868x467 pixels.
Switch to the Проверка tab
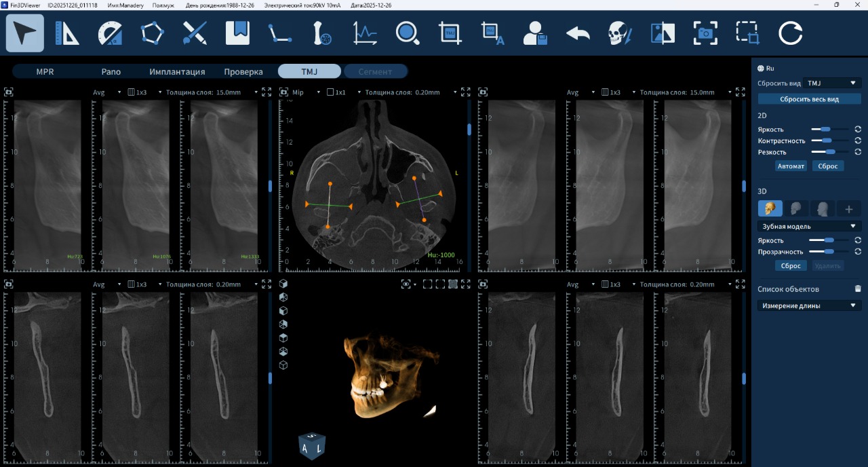[x=243, y=71]
